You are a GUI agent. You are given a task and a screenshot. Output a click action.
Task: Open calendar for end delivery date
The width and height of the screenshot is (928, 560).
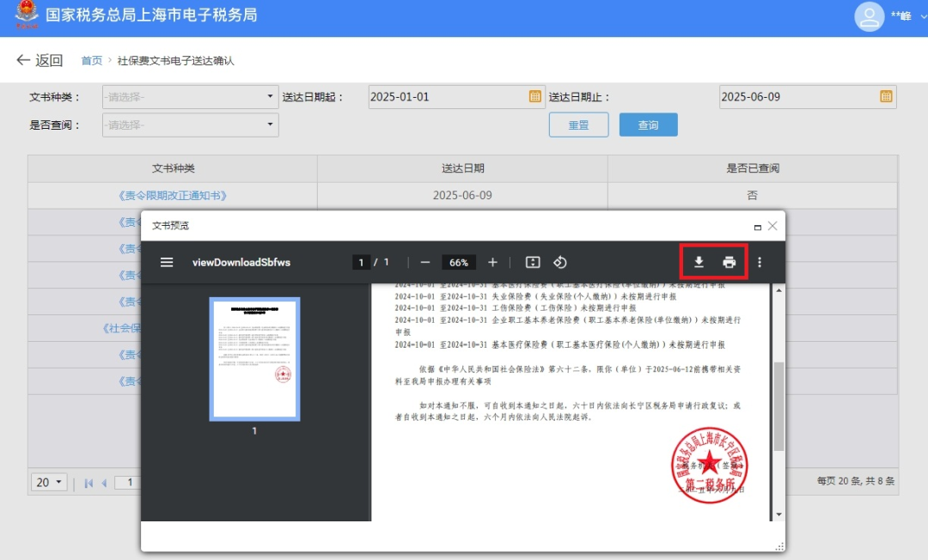(x=886, y=97)
